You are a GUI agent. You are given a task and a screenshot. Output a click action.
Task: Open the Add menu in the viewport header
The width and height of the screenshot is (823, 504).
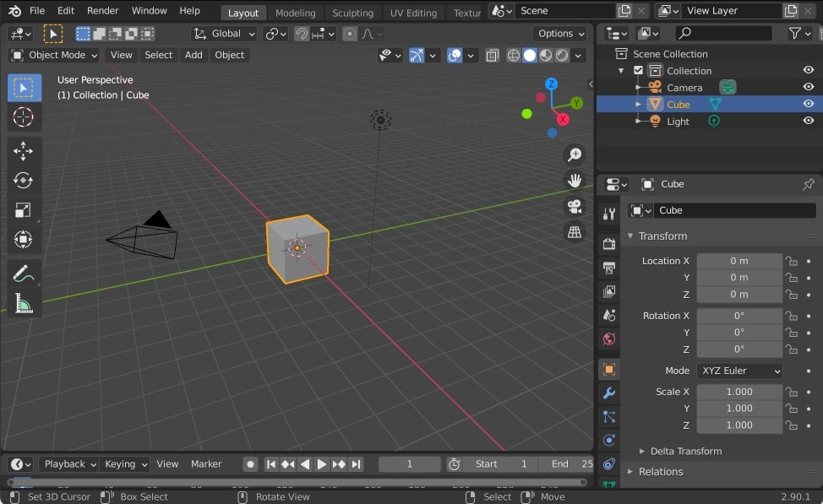(193, 55)
